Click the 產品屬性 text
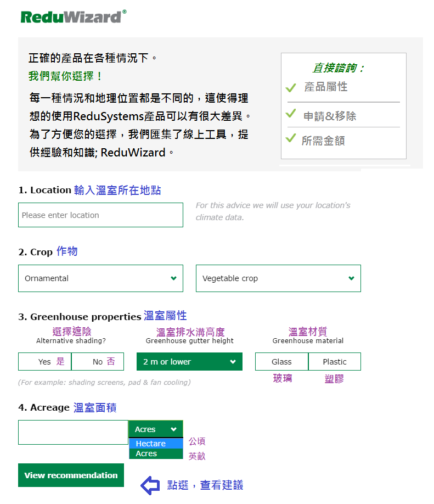434x504 pixels. (x=326, y=87)
